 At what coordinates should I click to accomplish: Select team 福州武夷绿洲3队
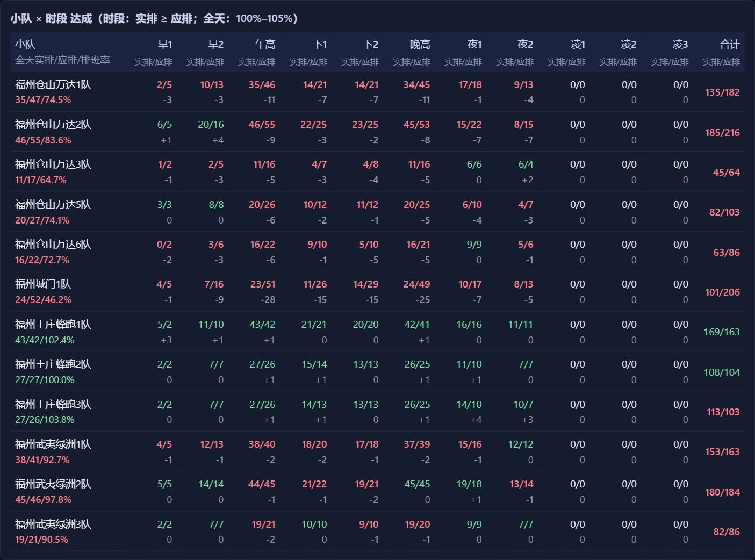click(53, 525)
